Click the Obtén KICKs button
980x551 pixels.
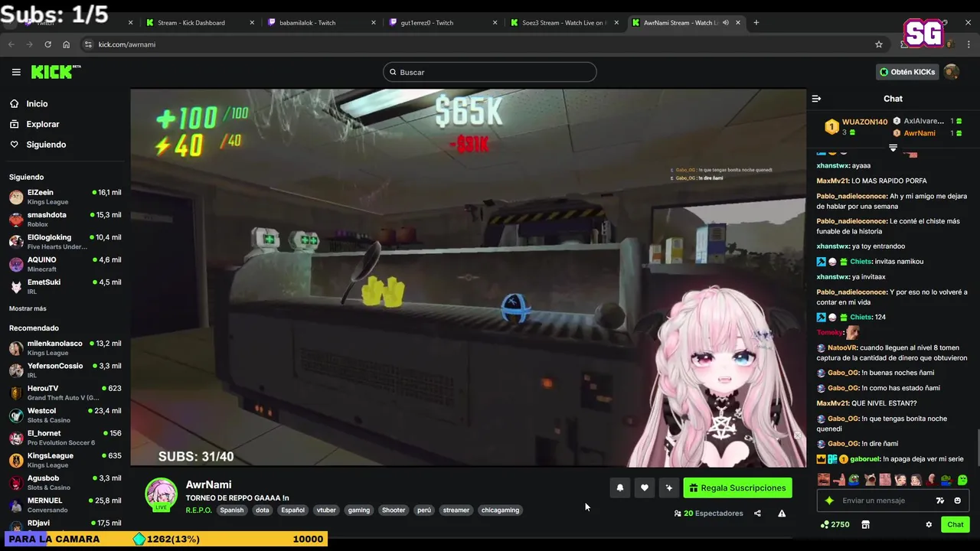coord(907,72)
